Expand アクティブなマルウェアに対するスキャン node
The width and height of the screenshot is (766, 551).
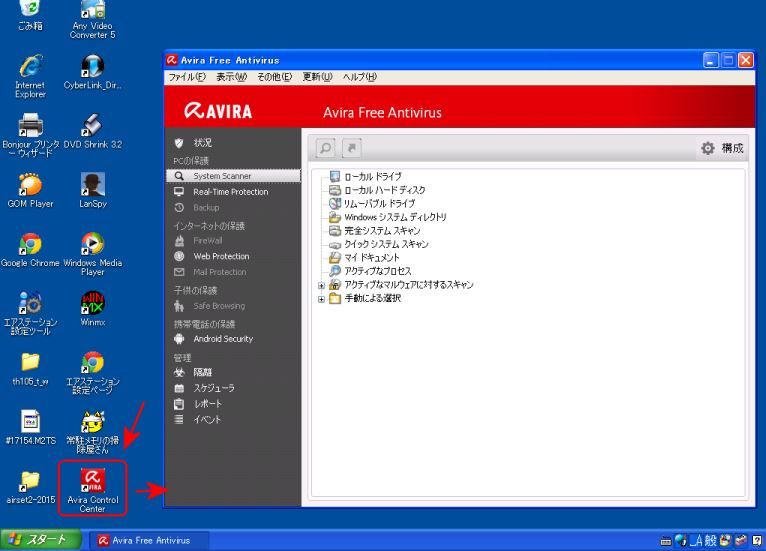(x=321, y=285)
